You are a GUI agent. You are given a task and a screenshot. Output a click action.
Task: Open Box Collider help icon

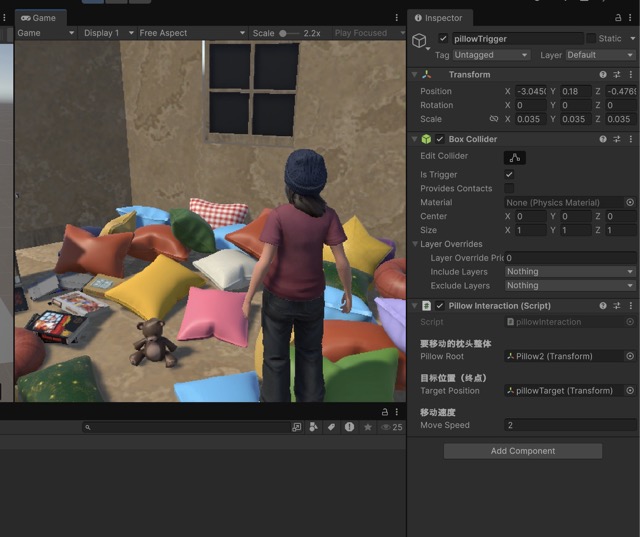tap(603, 139)
